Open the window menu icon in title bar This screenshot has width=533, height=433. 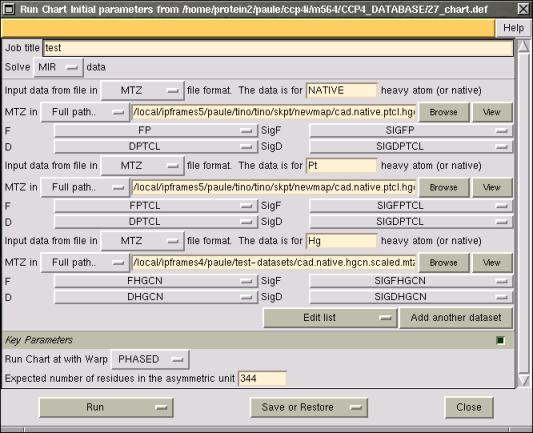8,9
